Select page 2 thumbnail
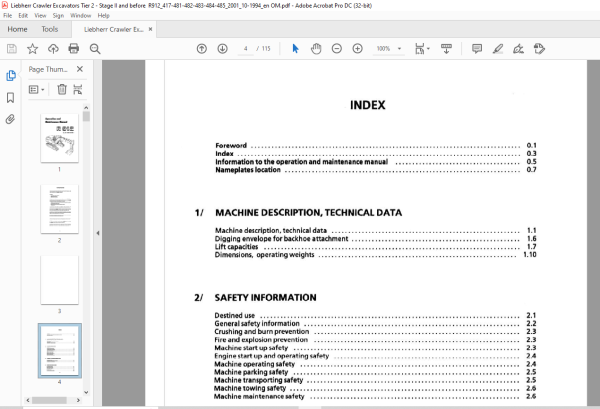This screenshot has width=600, height=409. (x=59, y=209)
